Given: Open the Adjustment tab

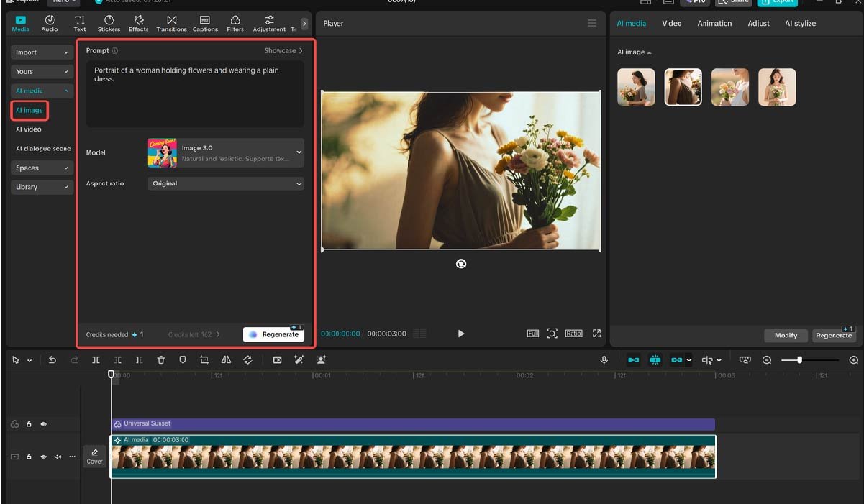Looking at the screenshot, I should pos(269,24).
